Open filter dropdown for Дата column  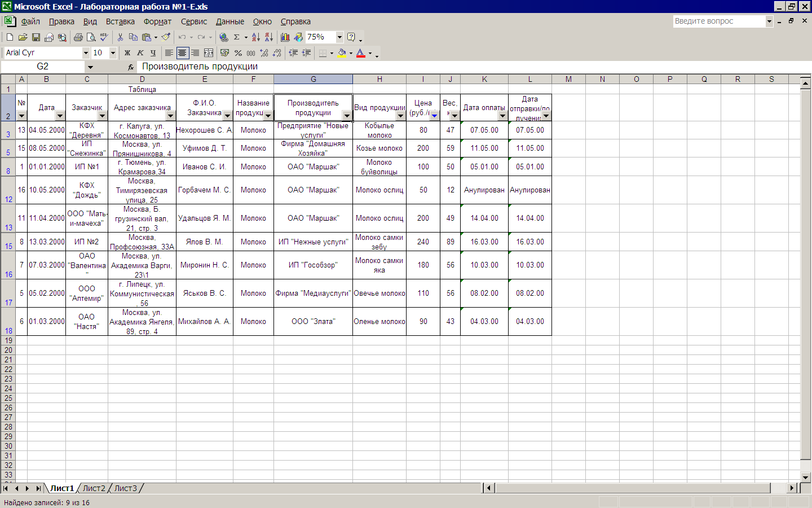point(60,116)
